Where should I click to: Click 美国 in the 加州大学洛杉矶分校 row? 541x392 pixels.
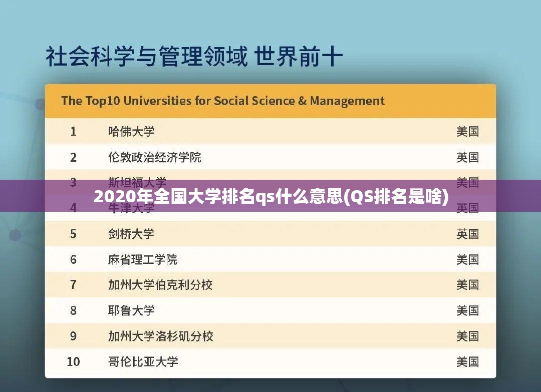(467, 336)
